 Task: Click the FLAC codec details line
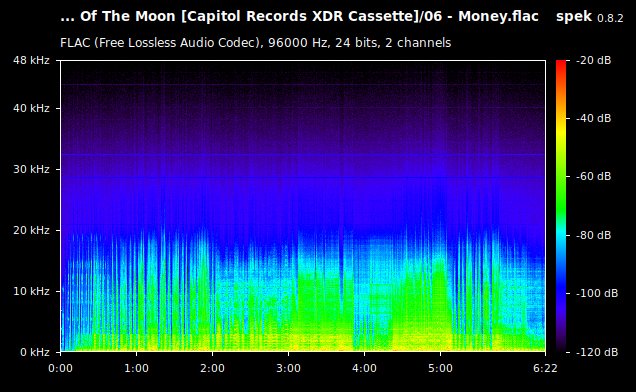[x=256, y=43]
